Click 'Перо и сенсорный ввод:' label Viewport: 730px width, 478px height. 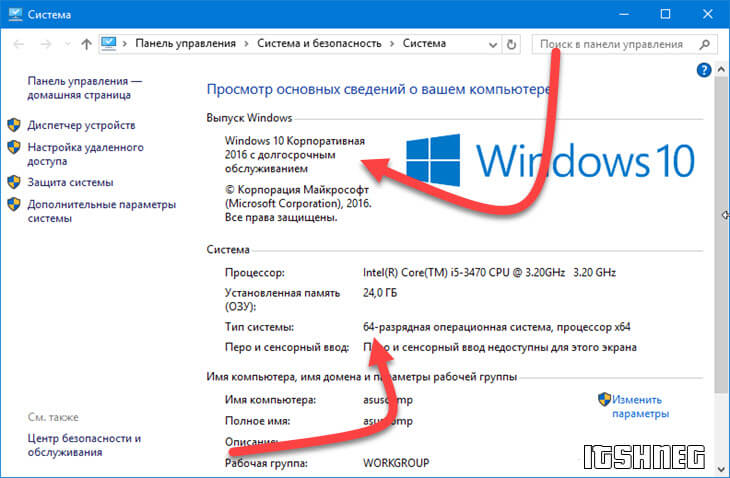287,347
